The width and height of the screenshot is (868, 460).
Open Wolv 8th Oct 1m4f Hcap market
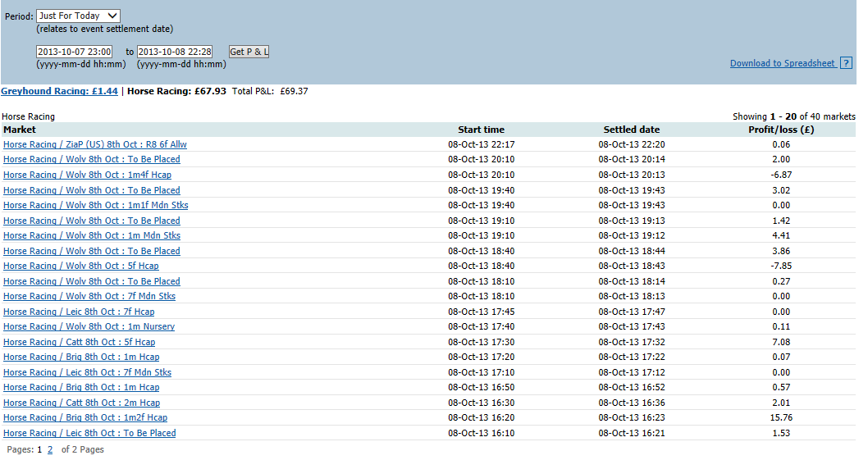point(88,175)
